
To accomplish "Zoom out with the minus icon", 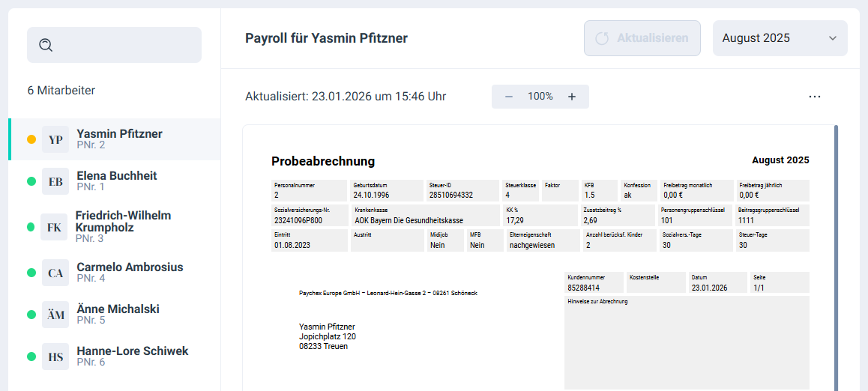I will point(509,97).
